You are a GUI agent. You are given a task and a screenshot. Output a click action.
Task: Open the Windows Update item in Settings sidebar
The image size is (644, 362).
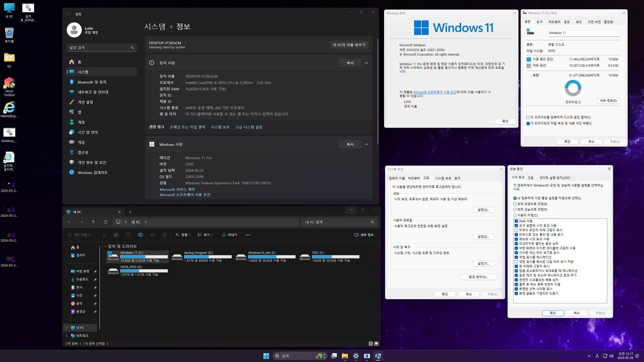point(93,173)
